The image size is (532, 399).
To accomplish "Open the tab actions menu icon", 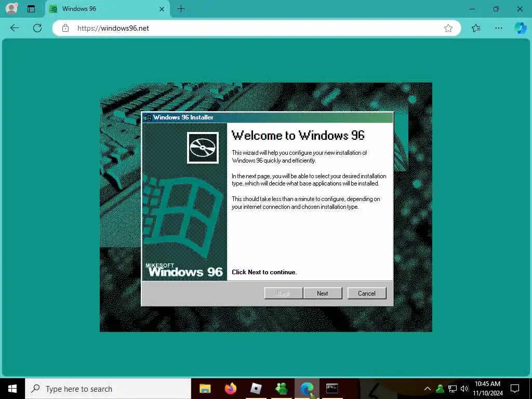I will click(31, 9).
